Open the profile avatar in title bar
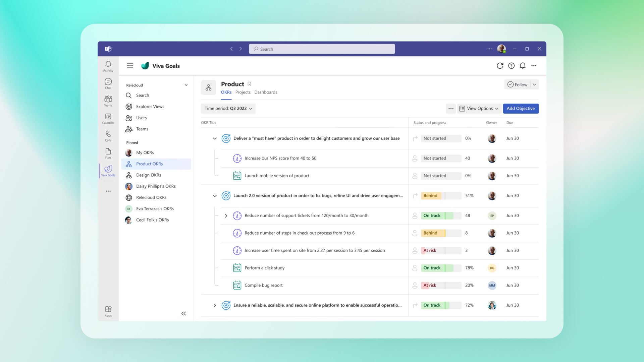The image size is (644, 362). click(501, 49)
